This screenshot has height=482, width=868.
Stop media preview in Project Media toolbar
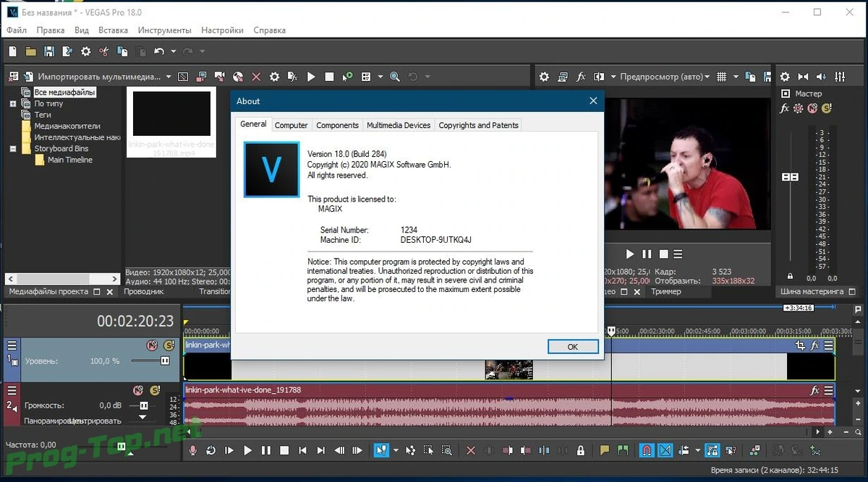[329, 76]
